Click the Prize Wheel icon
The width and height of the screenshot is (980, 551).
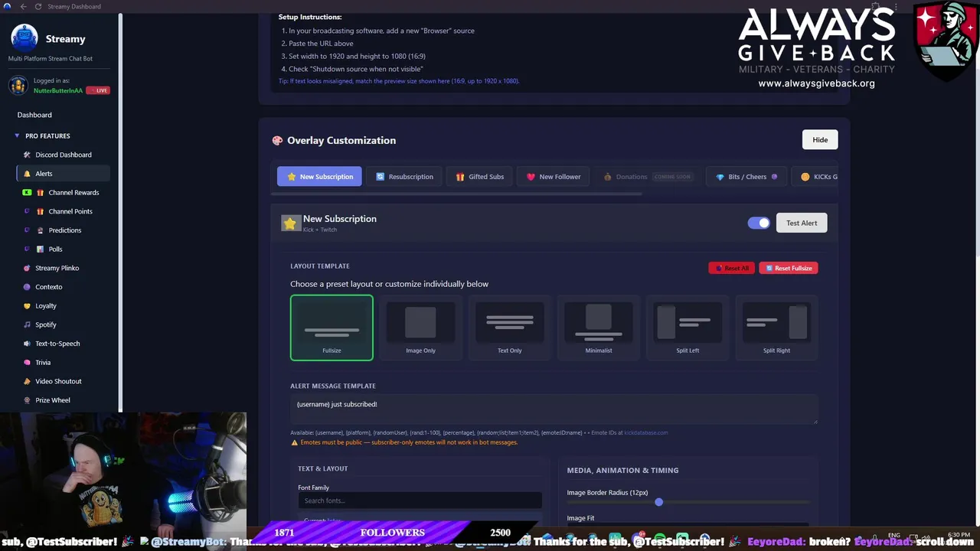pos(27,400)
